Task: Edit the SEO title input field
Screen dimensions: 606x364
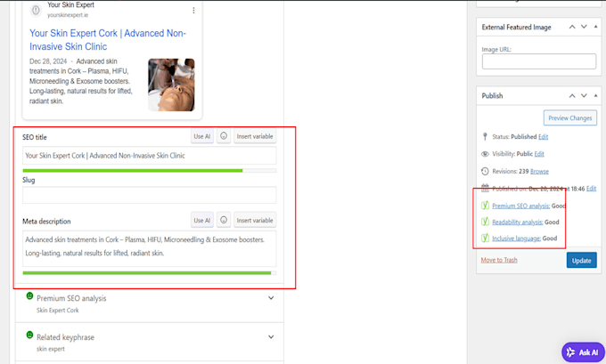Action: [x=149, y=156]
